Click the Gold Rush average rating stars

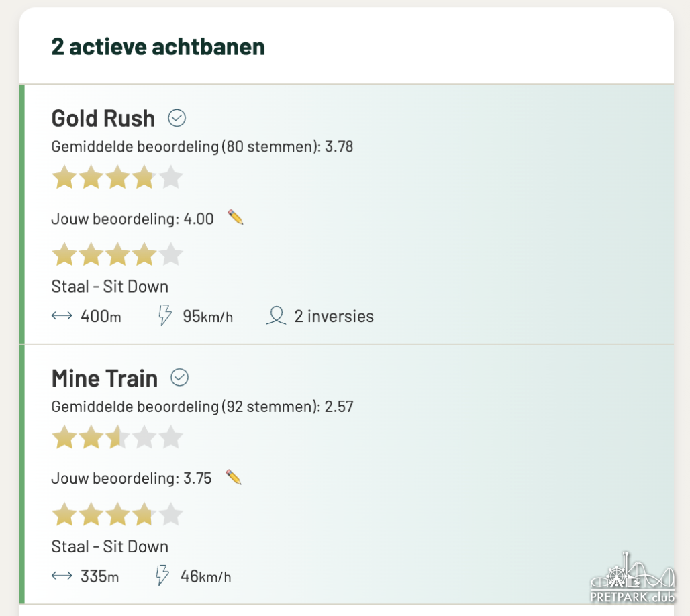click(117, 178)
